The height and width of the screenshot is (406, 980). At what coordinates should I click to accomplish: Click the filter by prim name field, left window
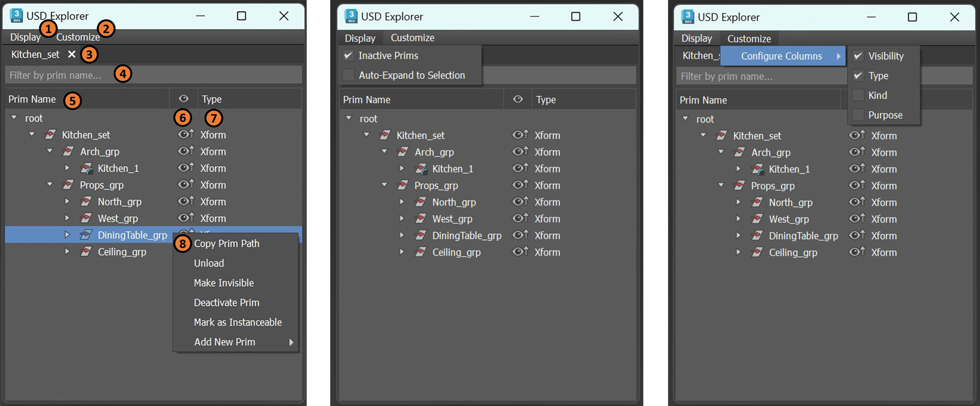click(x=153, y=75)
